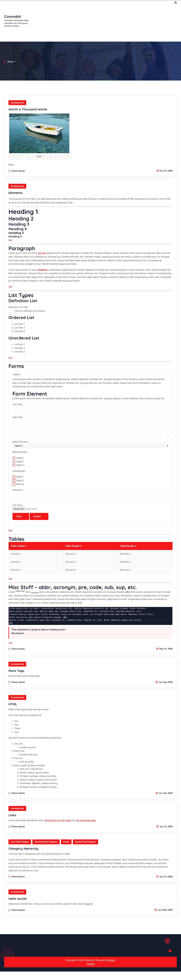The height and width of the screenshot is (980, 181).
Task: Open the Select Element dropdown showing Option 1
Action: (x=90, y=446)
